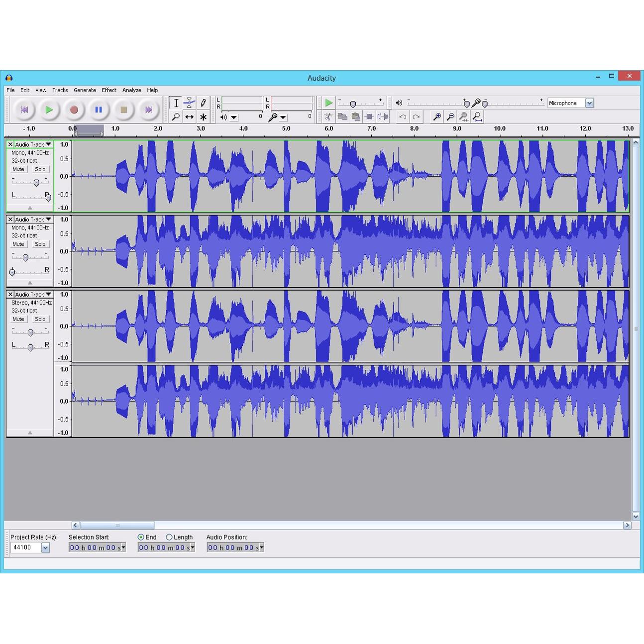644x644 pixels.
Task: Select the Draw pencil tool
Action: pos(203,103)
